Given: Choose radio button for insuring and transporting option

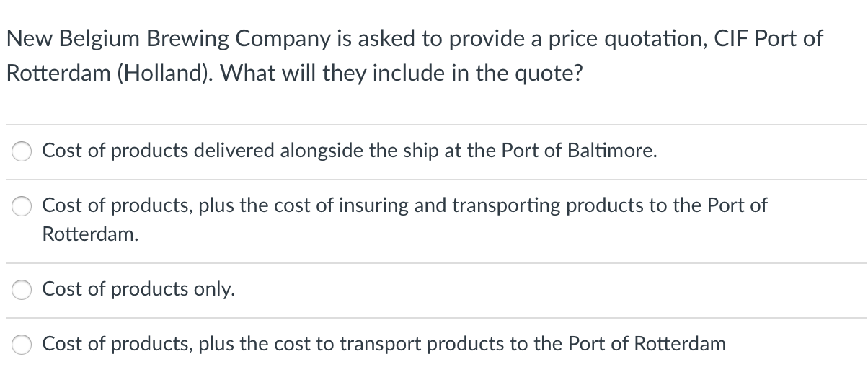Looking at the screenshot, I should pos(21,207).
